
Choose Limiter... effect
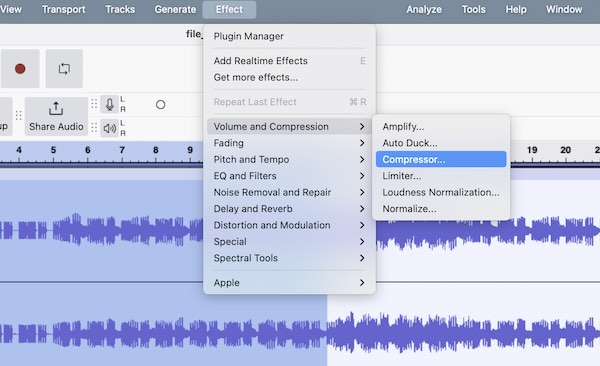click(x=441, y=176)
